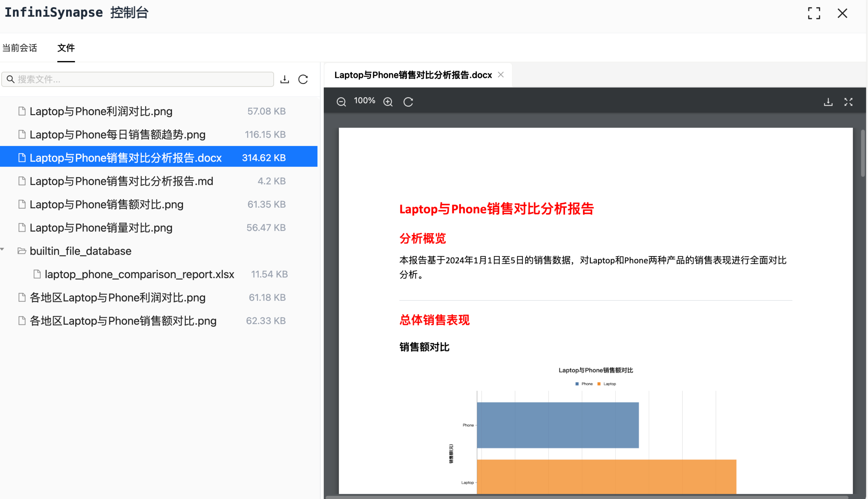Click the 搜索文件 search input field
Image resolution: width=868 pixels, height=499 pixels.
click(137, 79)
